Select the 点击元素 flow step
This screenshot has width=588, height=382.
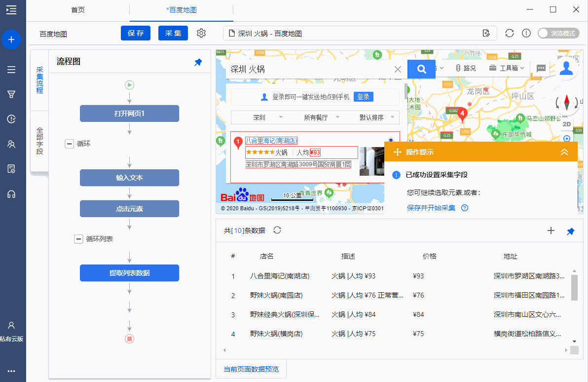tap(129, 209)
